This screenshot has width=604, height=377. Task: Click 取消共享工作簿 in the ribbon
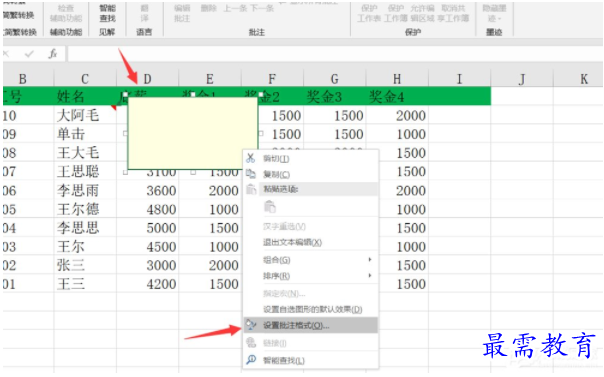click(453, 13)
